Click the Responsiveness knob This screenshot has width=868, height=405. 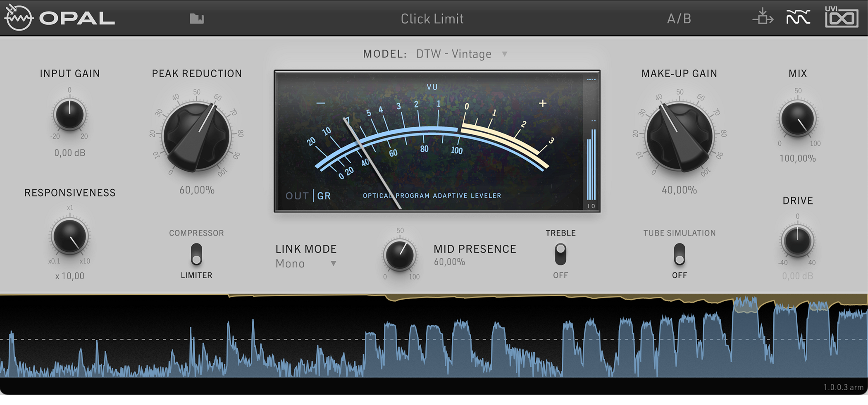click(x=70, y=237)
